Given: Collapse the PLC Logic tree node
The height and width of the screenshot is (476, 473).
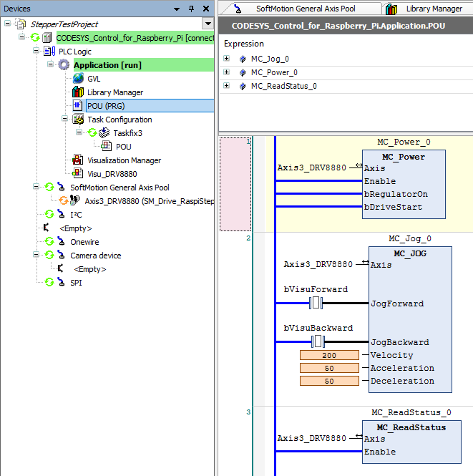Looking at the screenshot, I should tap(35, 52).
